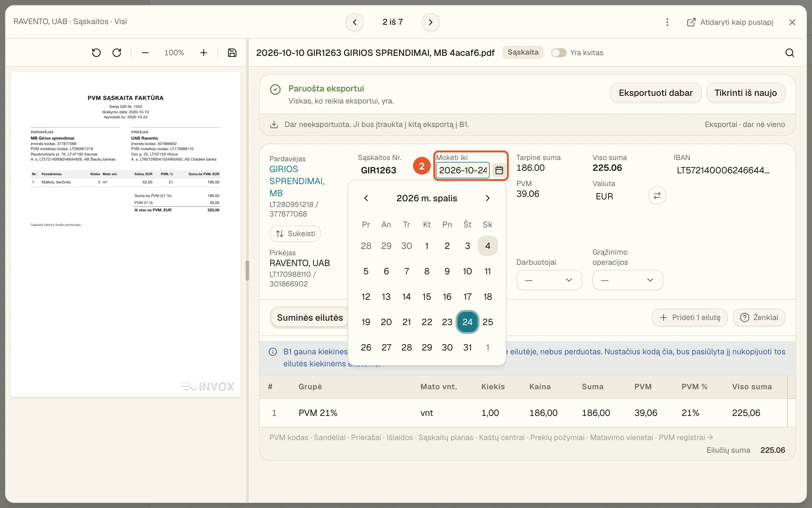Open the PVM kodas settings links footer
Image resolution: width=812 pixels, height=508 pixels.
[x=491, y=438]
